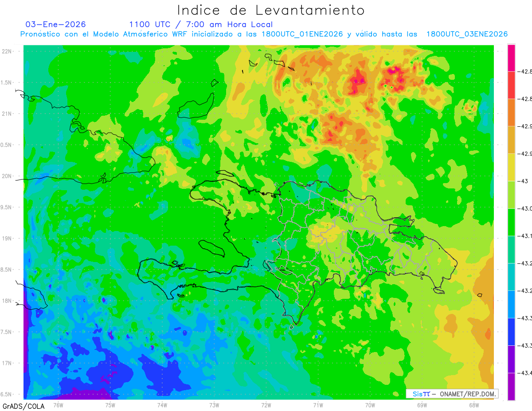Click the '68W' longitude label

473,405
